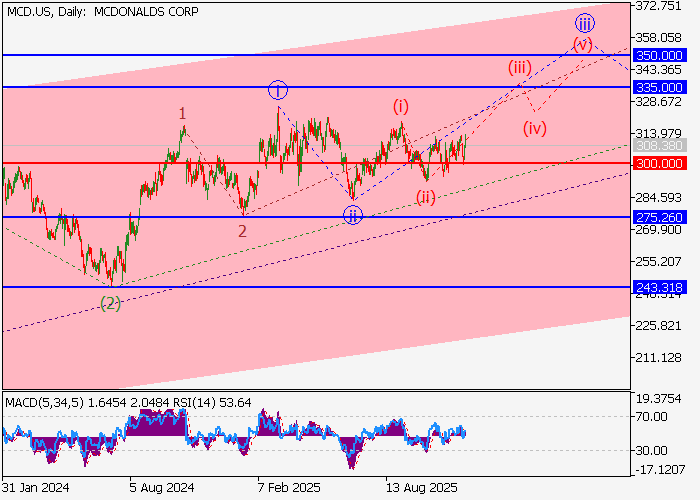The width and height of the screenshot is (700, 500).
Task: Click the 269.900 price axis value
Action: click(658, 229)
